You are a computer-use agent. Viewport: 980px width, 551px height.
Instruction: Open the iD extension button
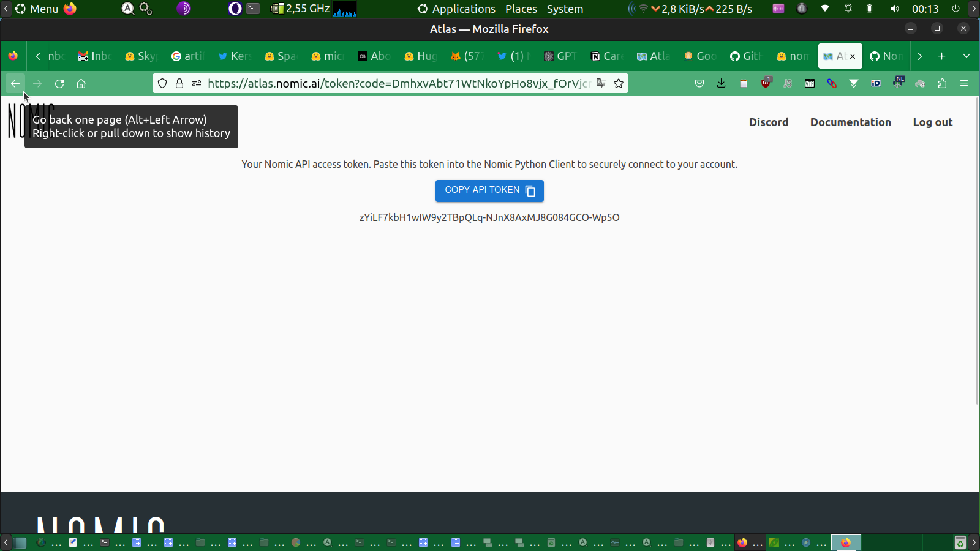(876, 84)
